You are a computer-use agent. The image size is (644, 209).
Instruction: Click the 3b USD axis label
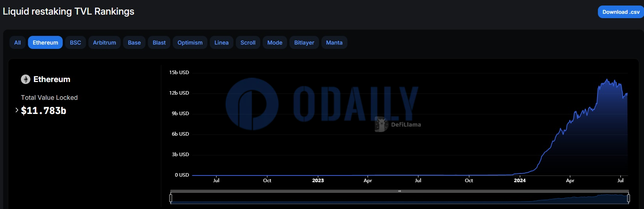click(x=180, y=155)
